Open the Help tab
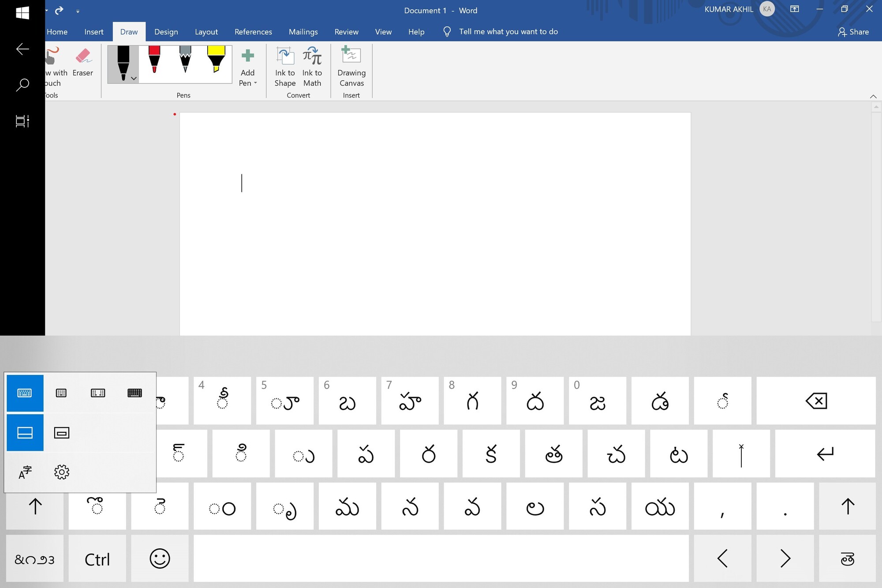The image size is (882, 588). pyautogui.click(x=416, y=32)
